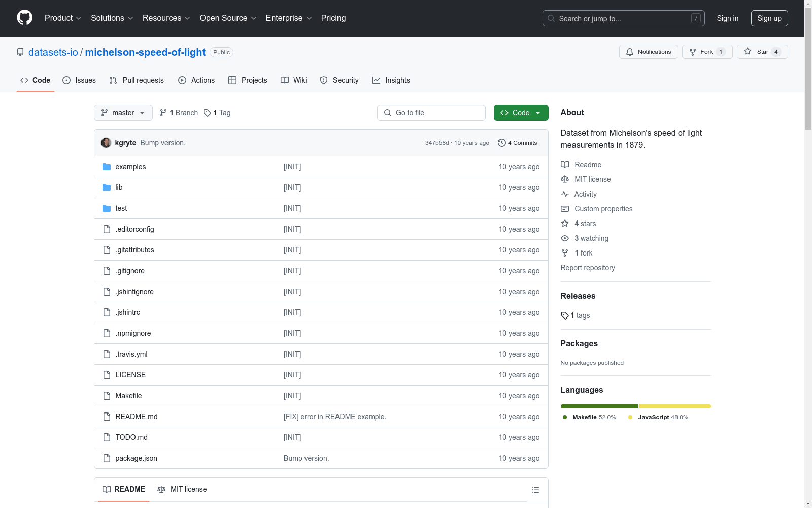Screen dimensions: 812x508
Task: Open the test folder icon
Action: click(x=107, y=208)
